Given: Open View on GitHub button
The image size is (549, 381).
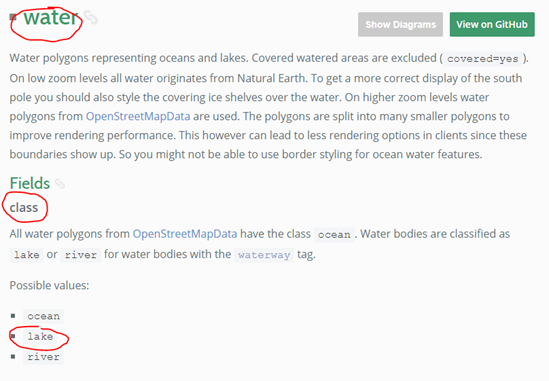Looking at the screenshot, I should tap(492, 25).
